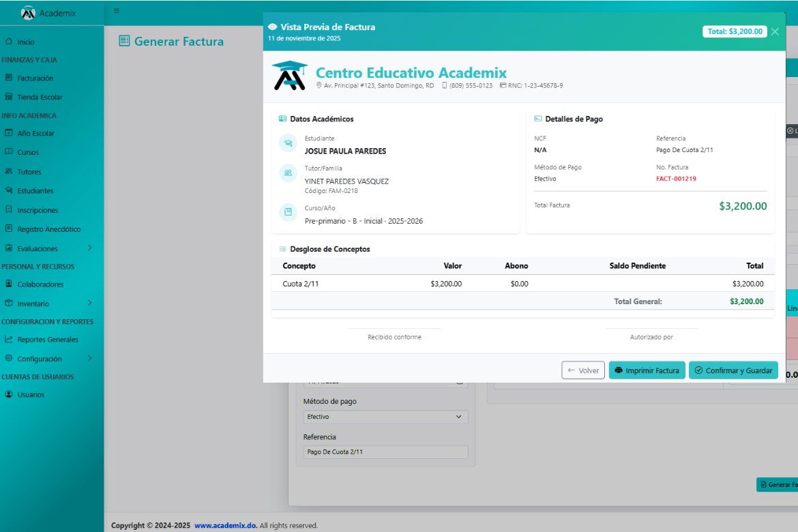Click the Inicio home icon in sidebar
The image size is (798, 532).
pyautogui.click(x=9, y=42)
